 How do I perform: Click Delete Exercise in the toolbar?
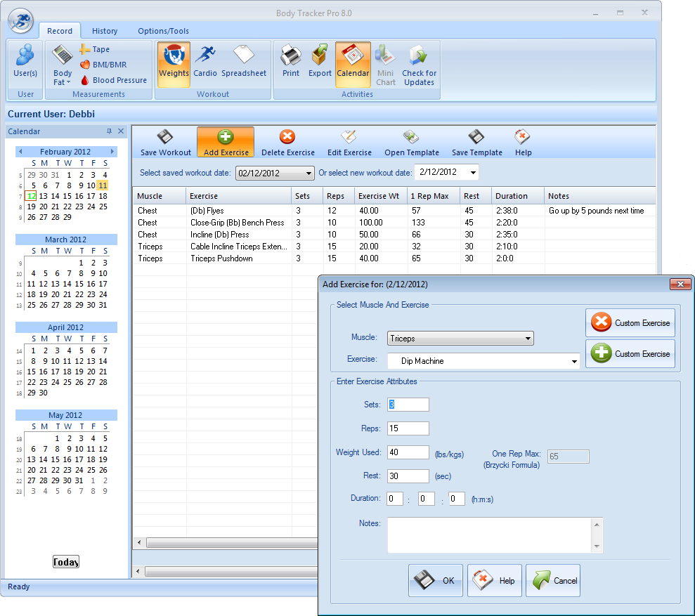(x=287, y=143)
